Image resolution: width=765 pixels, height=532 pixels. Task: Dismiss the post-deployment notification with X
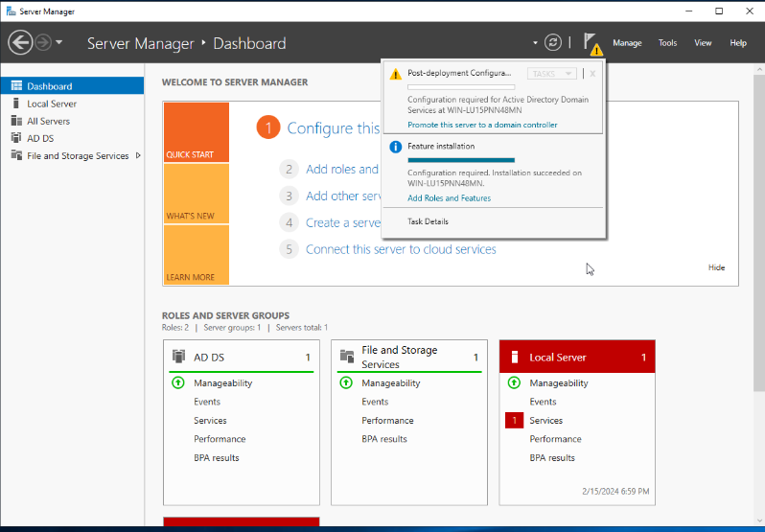pos(592,74)
